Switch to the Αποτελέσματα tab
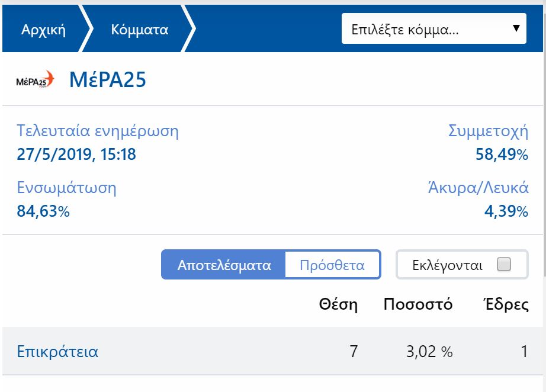This screenshot has height=392, width=546. (224, 265)
